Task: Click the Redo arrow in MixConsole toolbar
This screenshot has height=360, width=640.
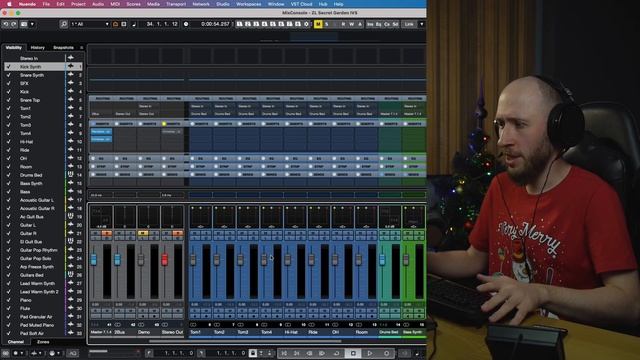Action: coord(14,24)
